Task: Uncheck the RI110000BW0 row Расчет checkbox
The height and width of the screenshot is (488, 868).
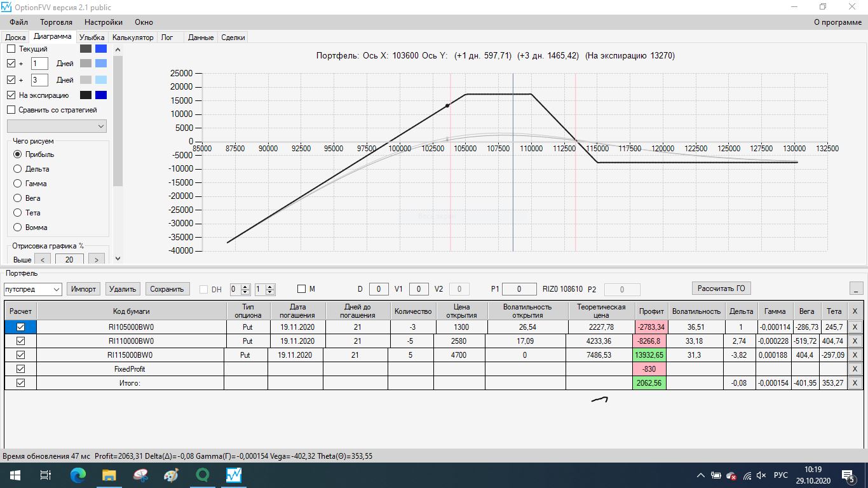Action: coord(21,341)
